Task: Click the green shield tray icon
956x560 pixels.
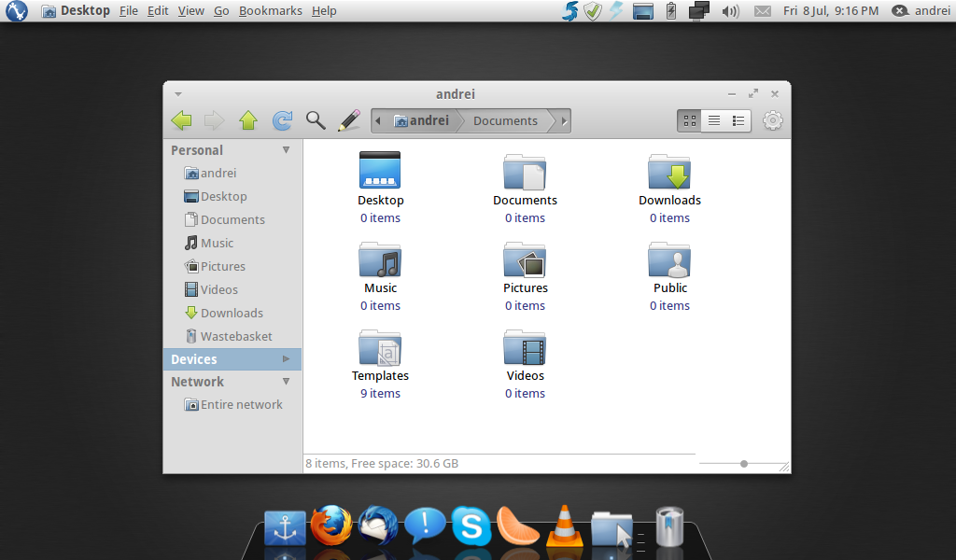Action: pos(593,11)
